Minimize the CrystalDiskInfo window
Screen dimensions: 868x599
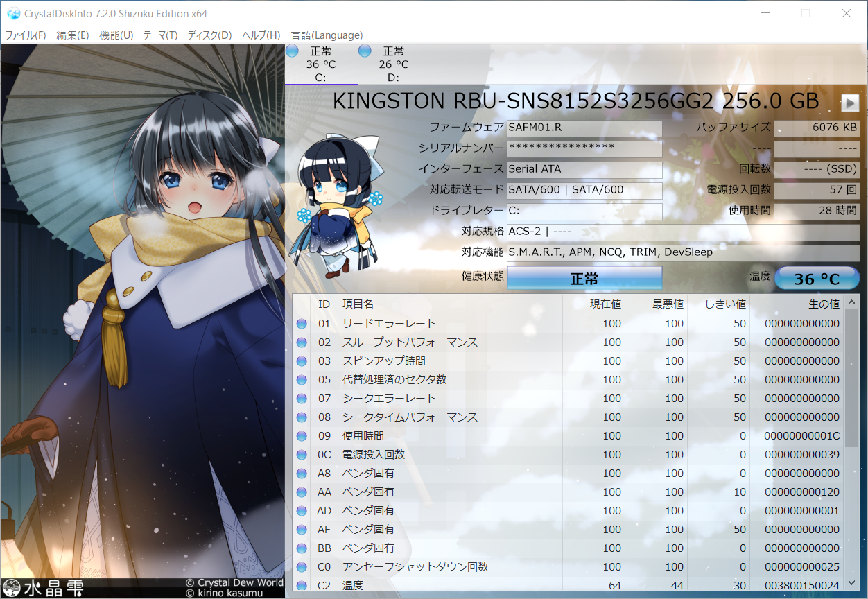click(x=765, y=13)
